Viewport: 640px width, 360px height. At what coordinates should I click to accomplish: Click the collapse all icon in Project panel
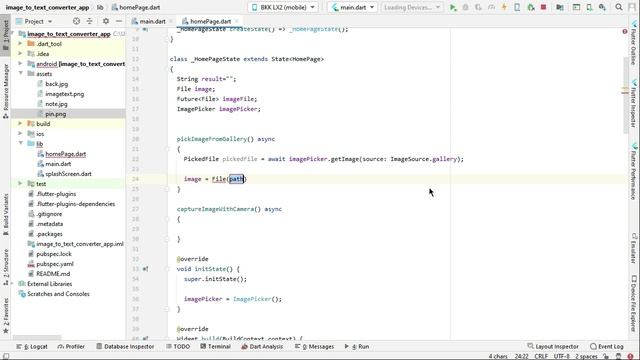tap(89, 21)
